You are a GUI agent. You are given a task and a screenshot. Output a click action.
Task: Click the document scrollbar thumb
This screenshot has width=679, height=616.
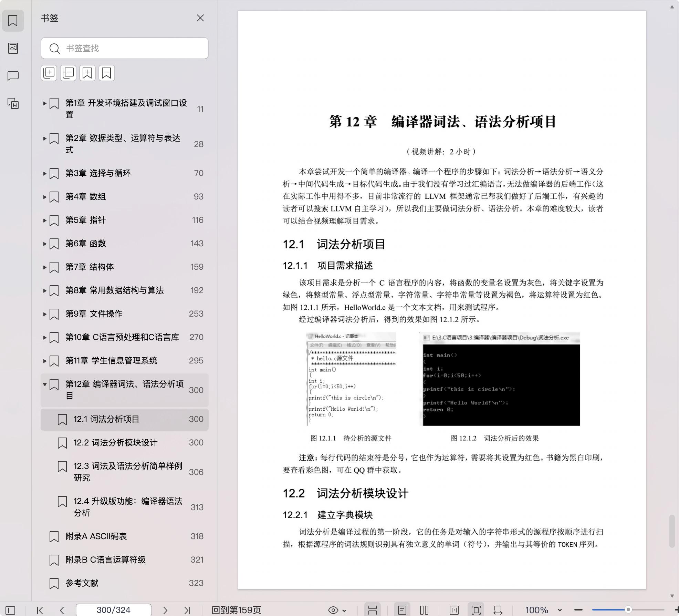(x=672, y=531)
